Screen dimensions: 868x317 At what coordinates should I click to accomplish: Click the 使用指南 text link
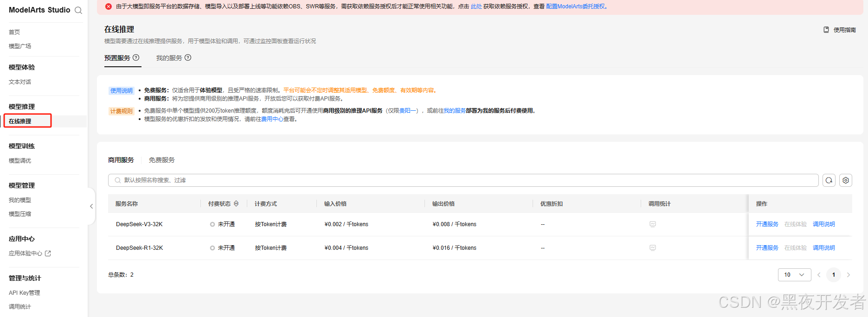(x=845, y=30)
